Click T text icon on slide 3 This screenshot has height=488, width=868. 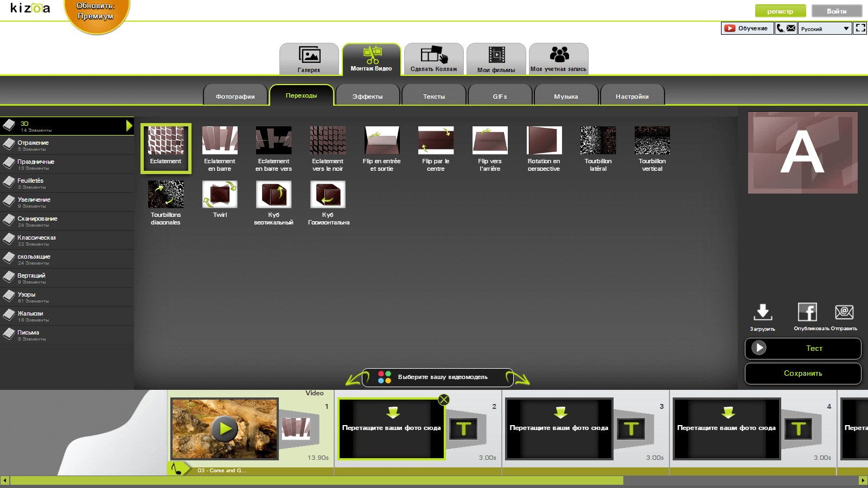click(631, 429)
